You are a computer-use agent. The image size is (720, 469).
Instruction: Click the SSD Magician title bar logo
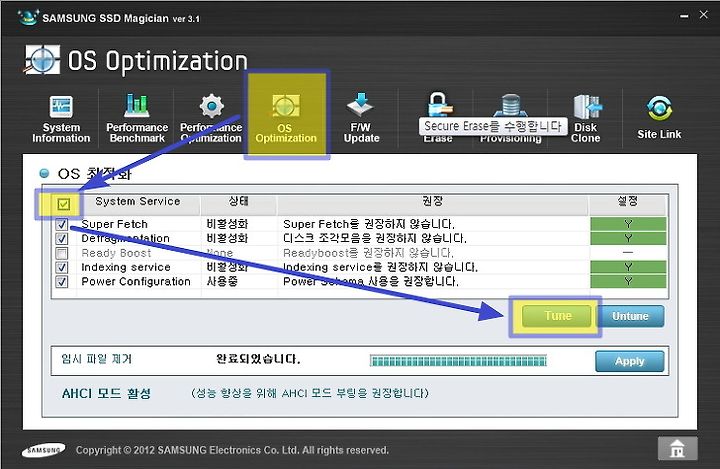(27, 17)
